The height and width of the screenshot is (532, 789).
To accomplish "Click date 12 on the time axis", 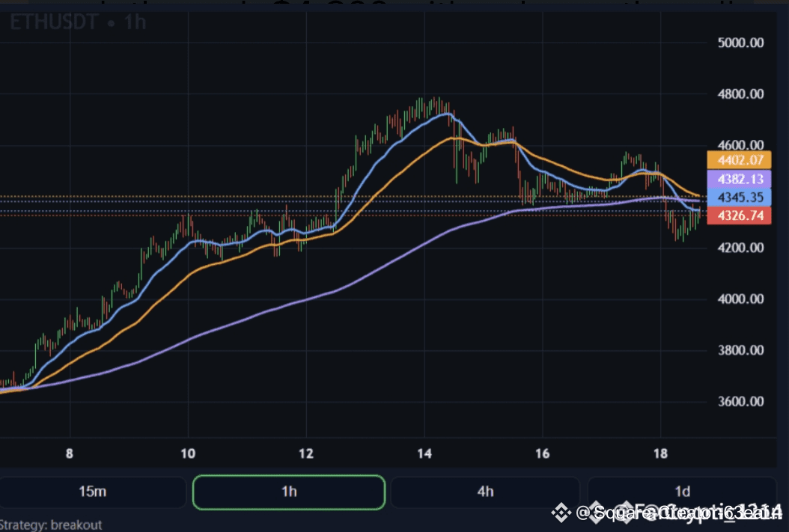I will pyautogui.click(x=306, y=453).
